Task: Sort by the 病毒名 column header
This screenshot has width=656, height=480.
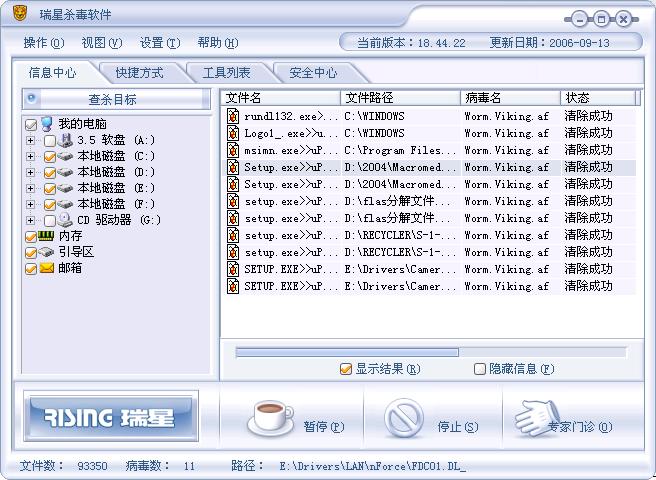Action: pyautogui.click(x=510, y=98)
